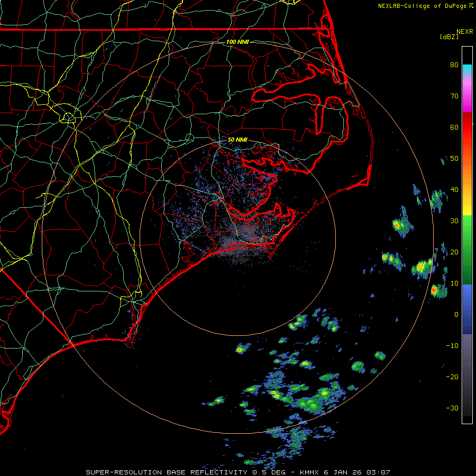
Task: Click the 50 value on the dBZ scale
Action: point(454,159)
